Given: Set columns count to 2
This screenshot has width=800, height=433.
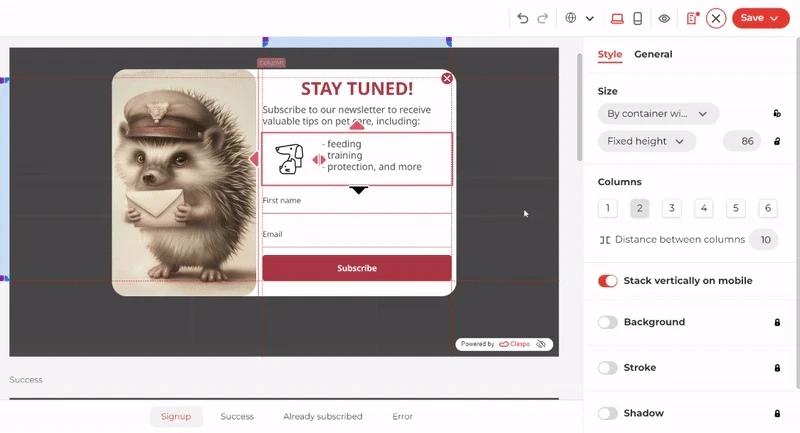Looking at the screenshot, I should click(640, 208).
